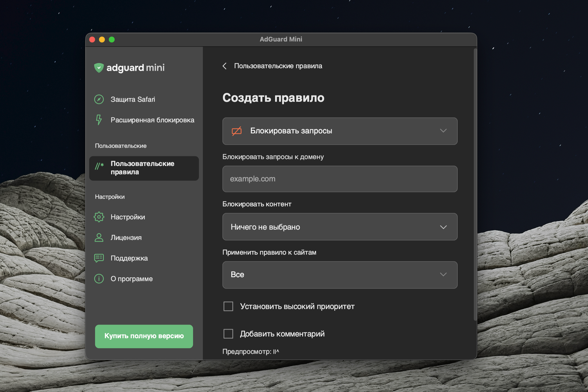Screen dimensions: 588x392
Task: Open the Блокировать контент dropdown
Action: (x=340, y=227)
